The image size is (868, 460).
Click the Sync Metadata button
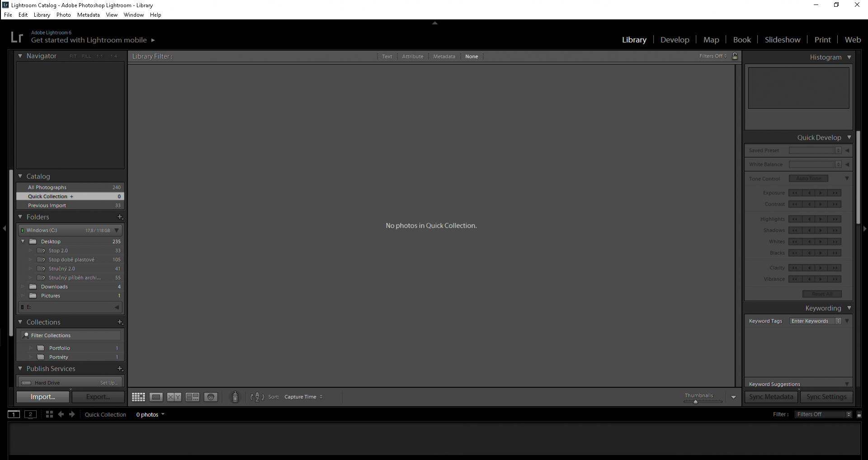pyautogui.click(x=771, y=397)
